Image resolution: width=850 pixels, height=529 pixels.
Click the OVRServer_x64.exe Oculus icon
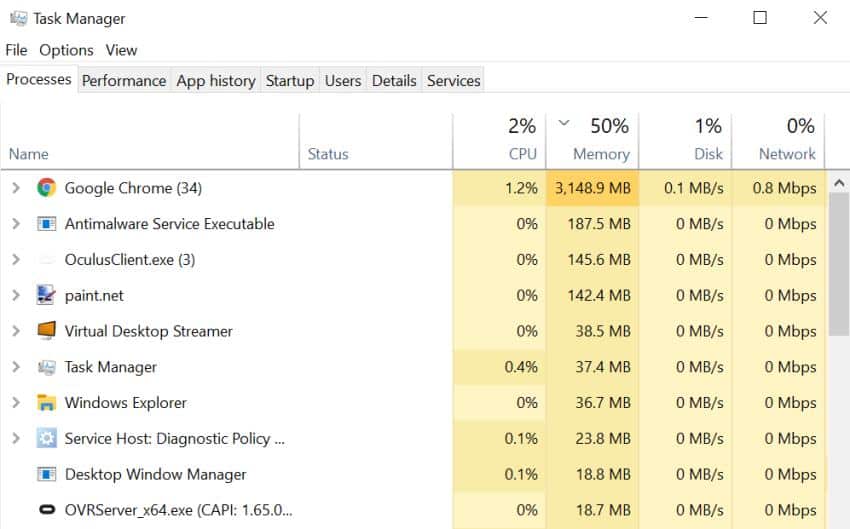click(x=47, y=509)
